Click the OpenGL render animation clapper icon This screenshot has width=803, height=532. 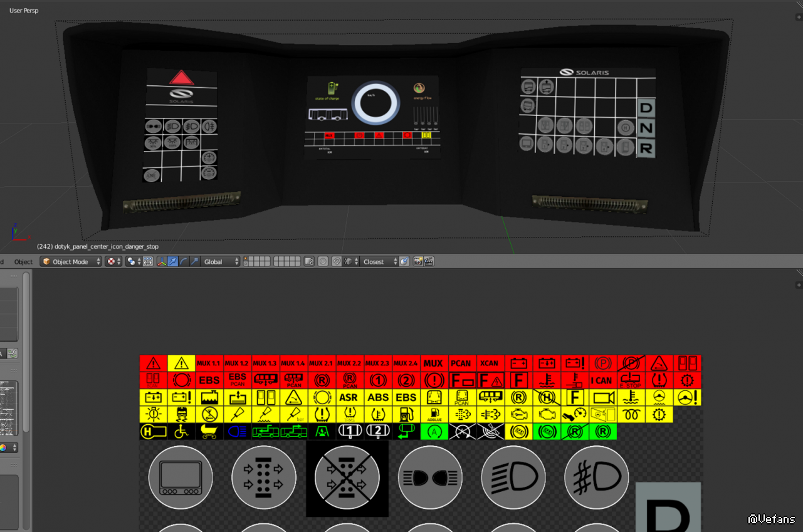pyautogui.click(x=429, y=262)
